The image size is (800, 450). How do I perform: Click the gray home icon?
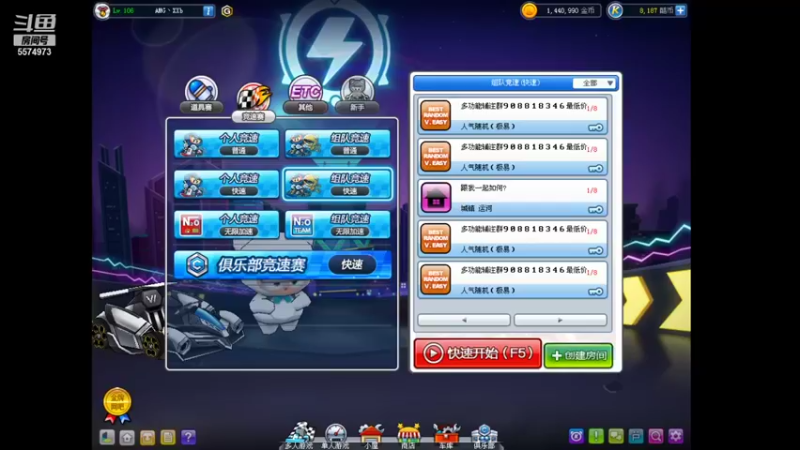[127, 437]
